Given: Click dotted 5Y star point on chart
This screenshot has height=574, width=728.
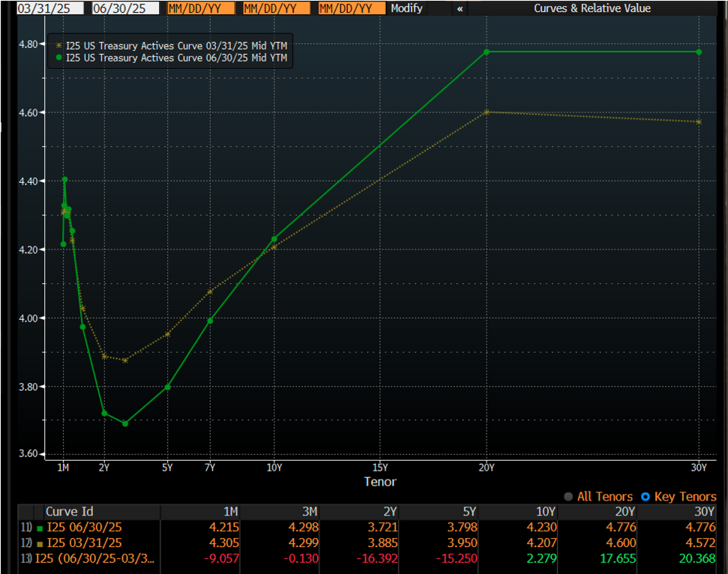Looking at the screenshot, I should (168, 334).
